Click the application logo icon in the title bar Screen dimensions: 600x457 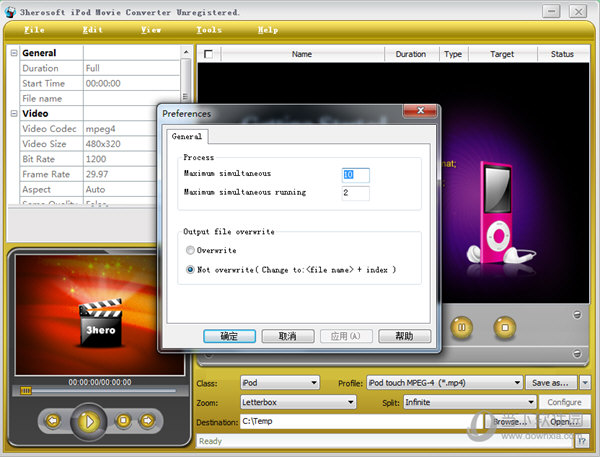(10, 12)
